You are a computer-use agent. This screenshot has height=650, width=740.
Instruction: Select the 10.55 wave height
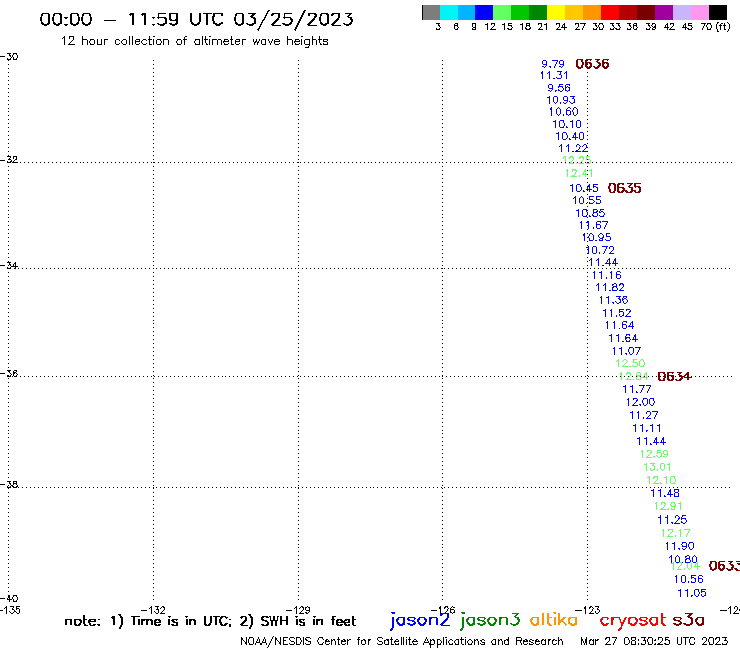coord(587,200)
